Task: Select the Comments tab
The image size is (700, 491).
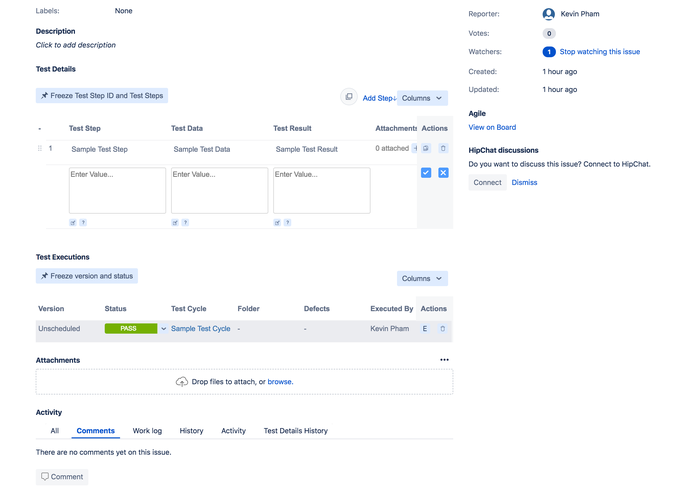Action: pyautogui.click(x=96, y=431)
